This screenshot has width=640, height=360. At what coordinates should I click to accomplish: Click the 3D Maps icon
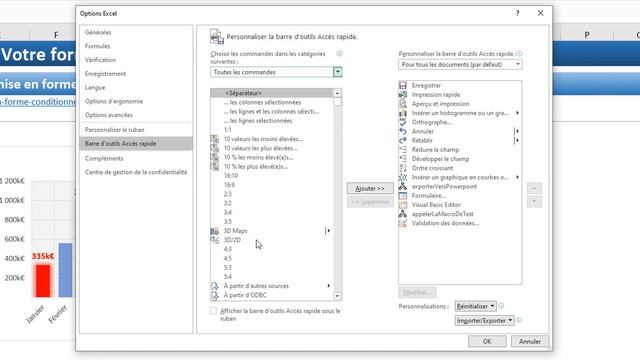pyautogui.click(x=215, y=231)
